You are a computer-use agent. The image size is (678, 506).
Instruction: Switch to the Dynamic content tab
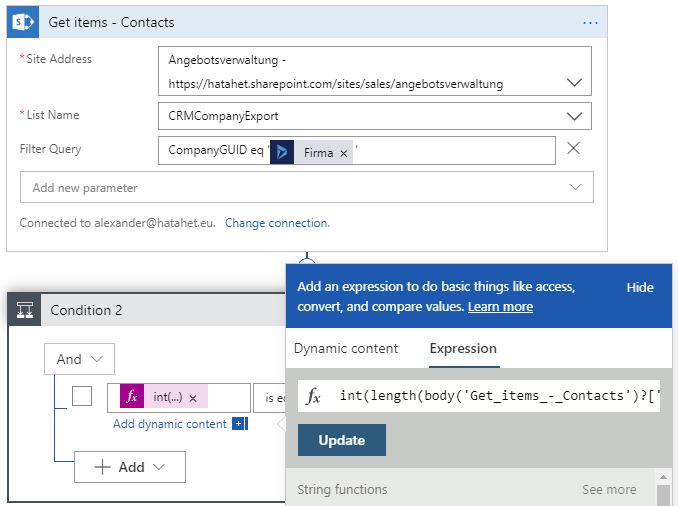click(x=346, y=348)
